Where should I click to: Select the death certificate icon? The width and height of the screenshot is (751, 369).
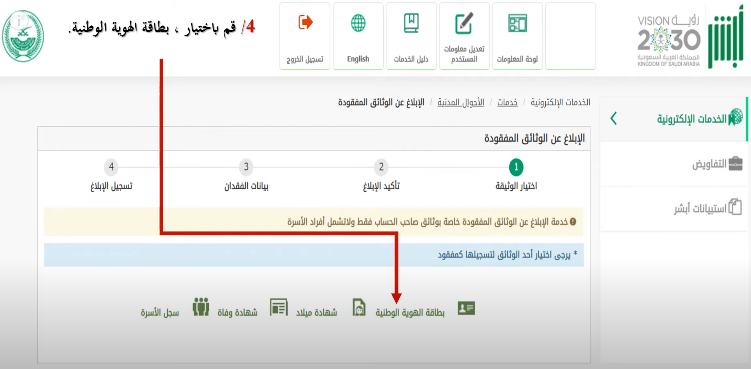coord(279,307)
